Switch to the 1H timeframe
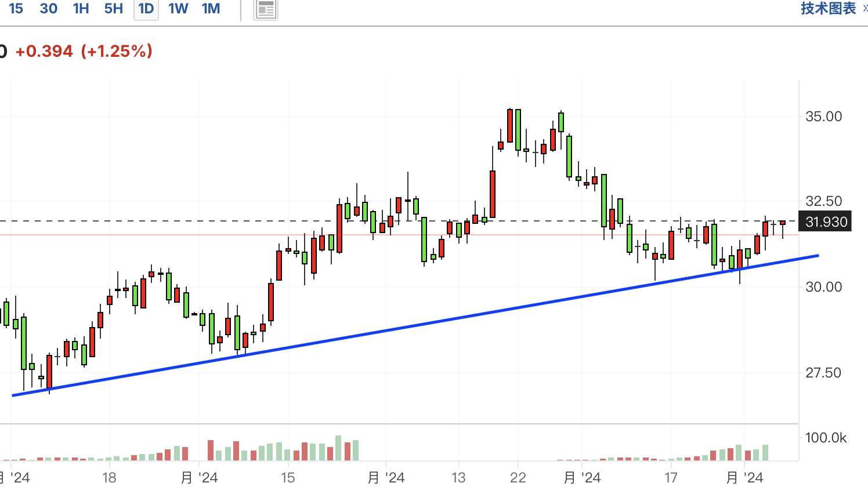 81,9
